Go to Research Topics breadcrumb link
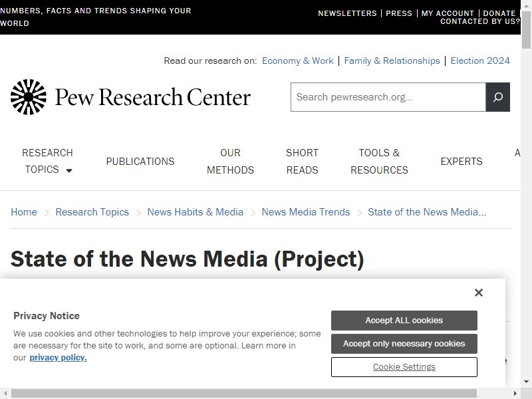 92,212
